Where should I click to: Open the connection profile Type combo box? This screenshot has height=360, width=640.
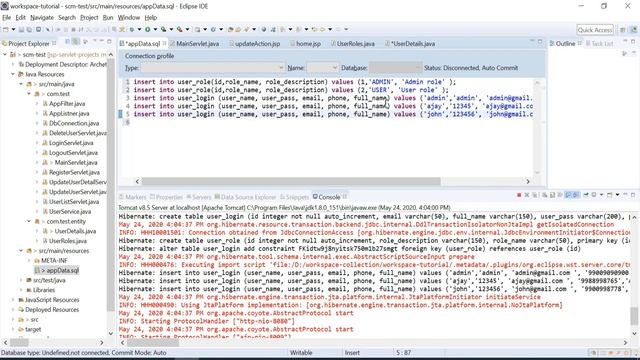click(212, 68)
